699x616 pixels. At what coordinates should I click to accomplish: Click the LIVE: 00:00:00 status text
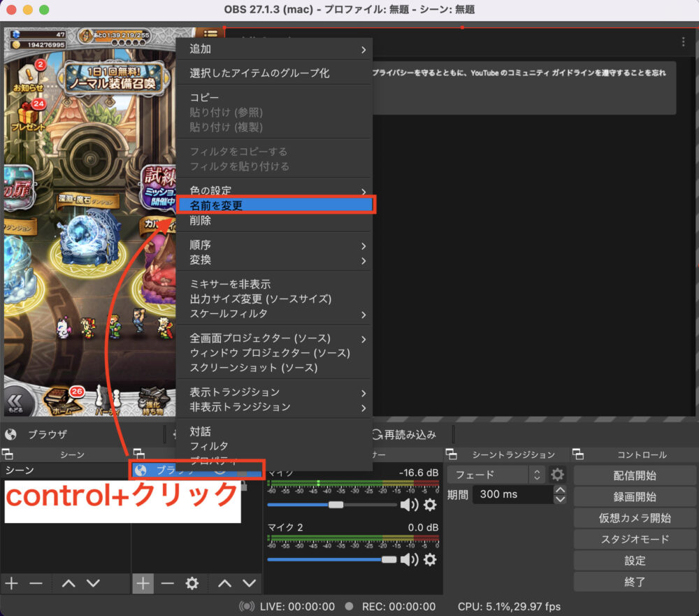pos(297,607)
